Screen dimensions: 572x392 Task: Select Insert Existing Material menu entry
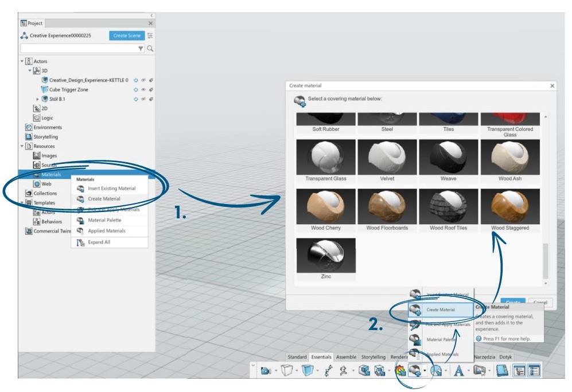pos(111,189)
